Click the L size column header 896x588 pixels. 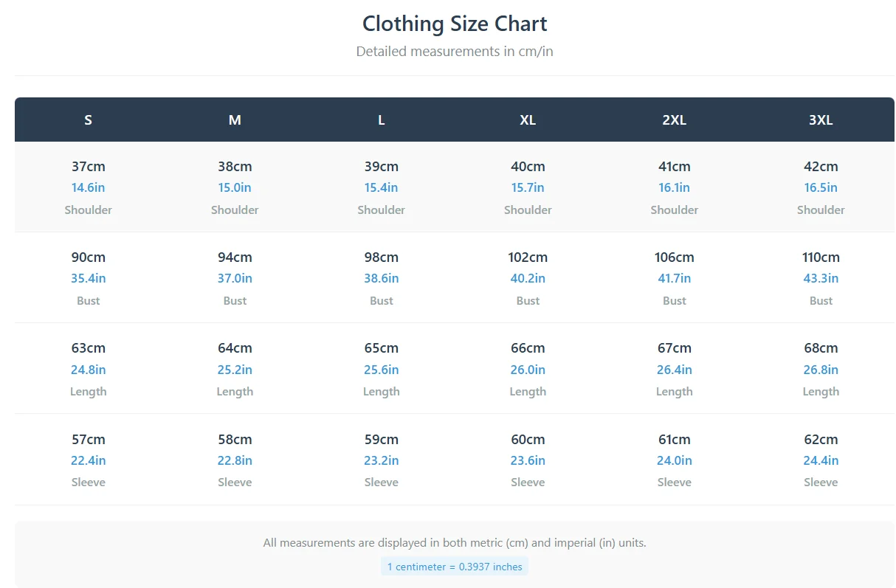point(381,120)
